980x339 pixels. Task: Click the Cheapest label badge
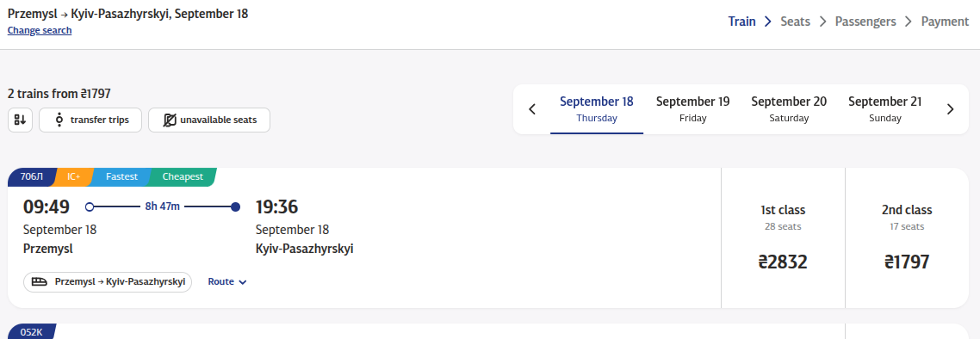(183, 176)
